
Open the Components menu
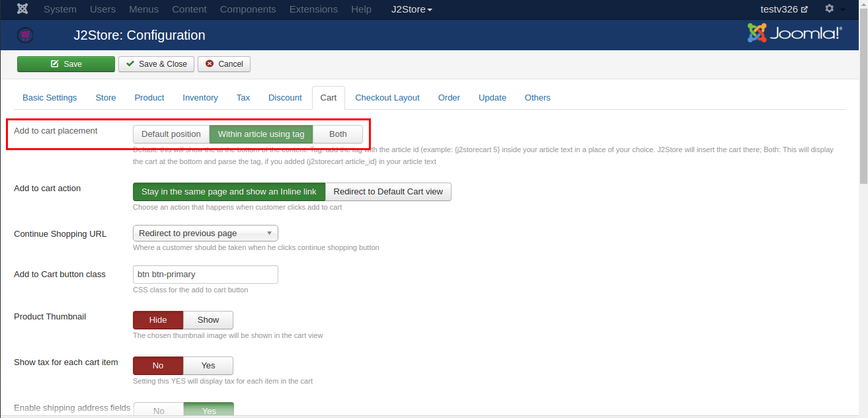pyautogui.click(x=248, y=9)
